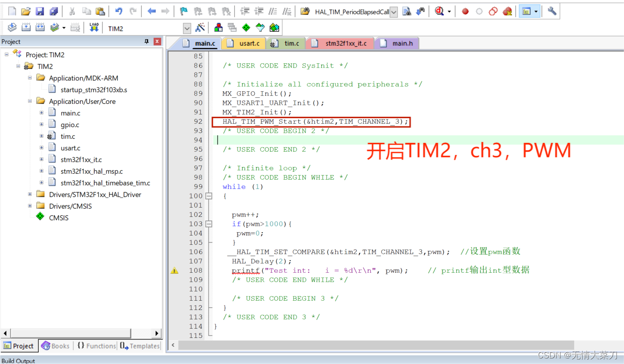The height and width of the screenshot is (364, 624).
Task: Collapse the Project: TIM2 root node
Action: (7, 54)
